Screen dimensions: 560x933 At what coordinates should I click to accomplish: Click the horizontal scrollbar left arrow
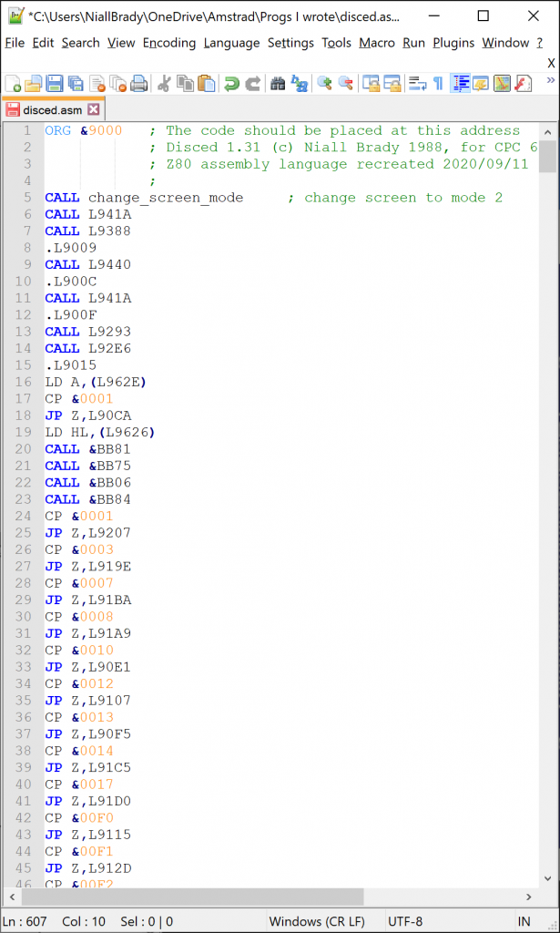11,897
